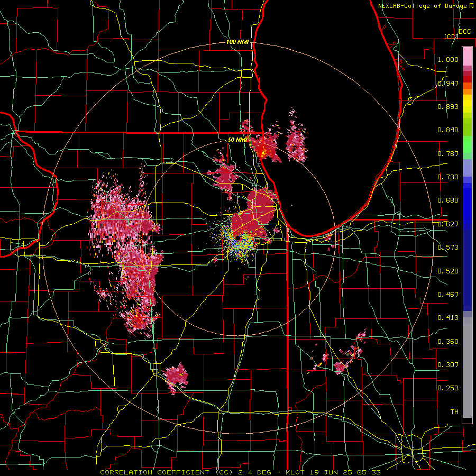476x476 pixels.
Task: Click the 0.627 scale value
Action: pyautogui.click(x=448, y=224)
